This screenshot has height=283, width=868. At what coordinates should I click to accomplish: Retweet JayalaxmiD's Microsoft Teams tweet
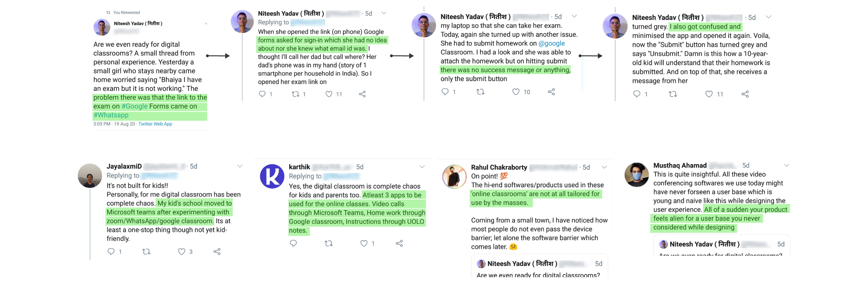[146, 251]
